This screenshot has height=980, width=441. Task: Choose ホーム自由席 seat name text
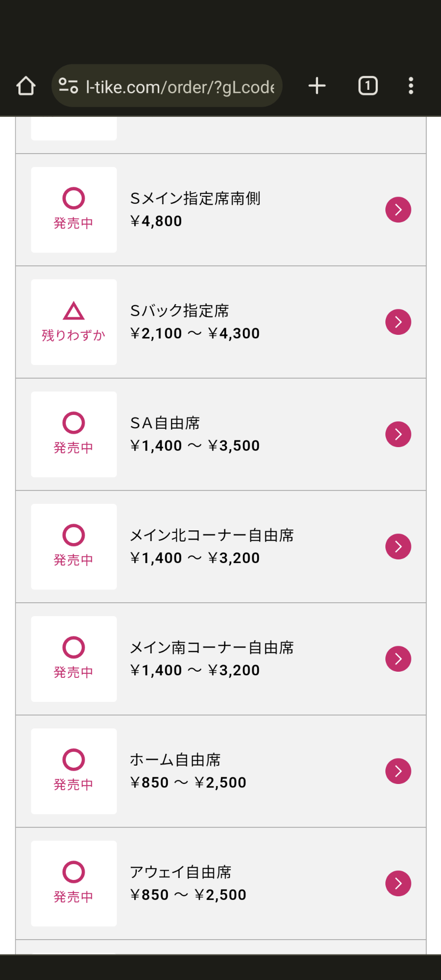[x=175, y=760]
